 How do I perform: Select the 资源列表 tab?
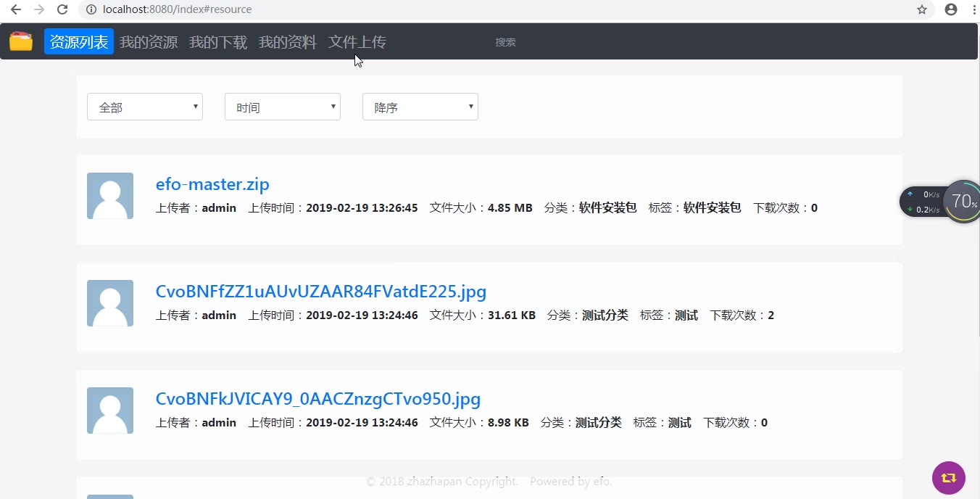click(x=79, y=41)
